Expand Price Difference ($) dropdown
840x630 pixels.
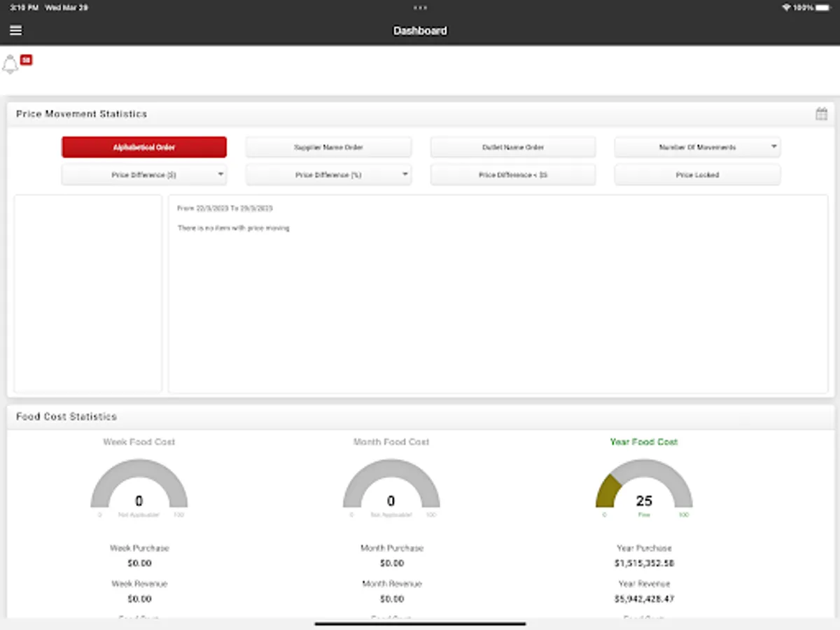144,175
